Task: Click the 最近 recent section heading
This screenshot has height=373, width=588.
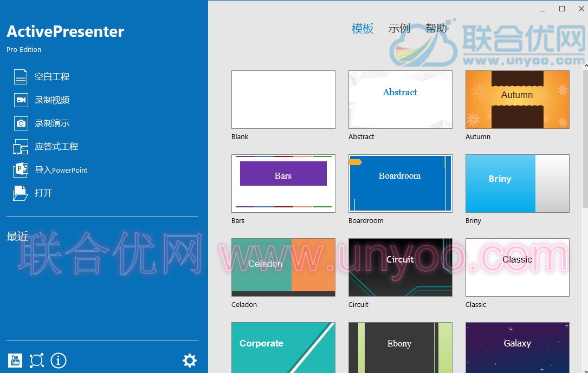Action: pos(17,237)
